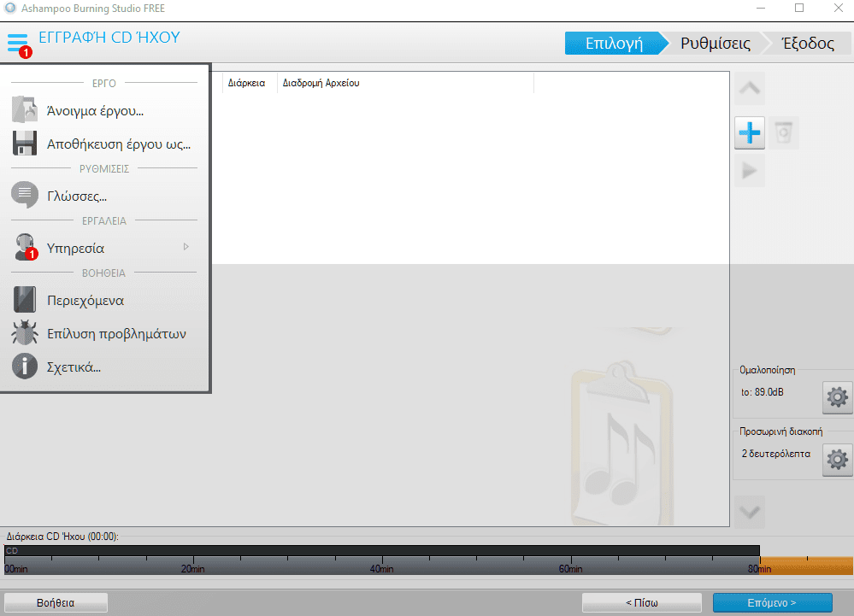854x616 pixels.
Task: Click the Διάρκεια CD Ήχου (00:00) label
Action: [62, 536]
